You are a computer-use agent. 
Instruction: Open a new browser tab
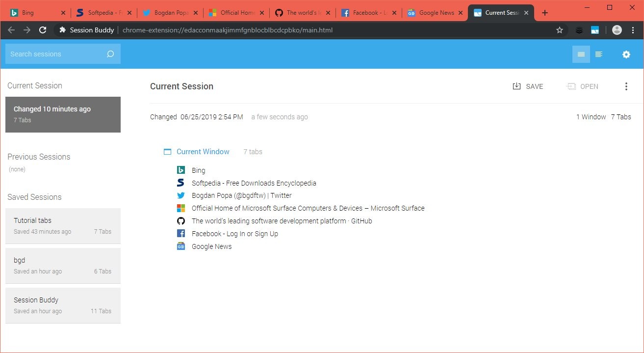pyautogui.click(x=544, y=13)
